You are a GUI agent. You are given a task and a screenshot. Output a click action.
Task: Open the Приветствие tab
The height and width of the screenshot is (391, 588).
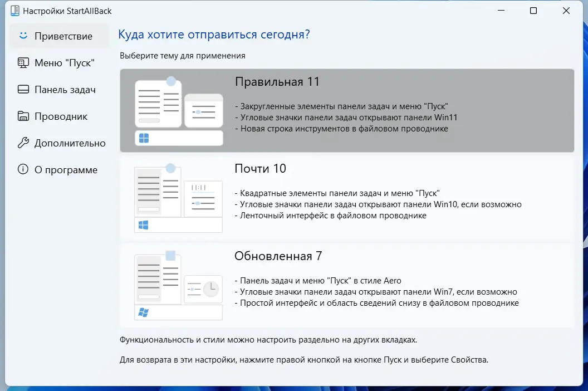click(x=59, y=36)
